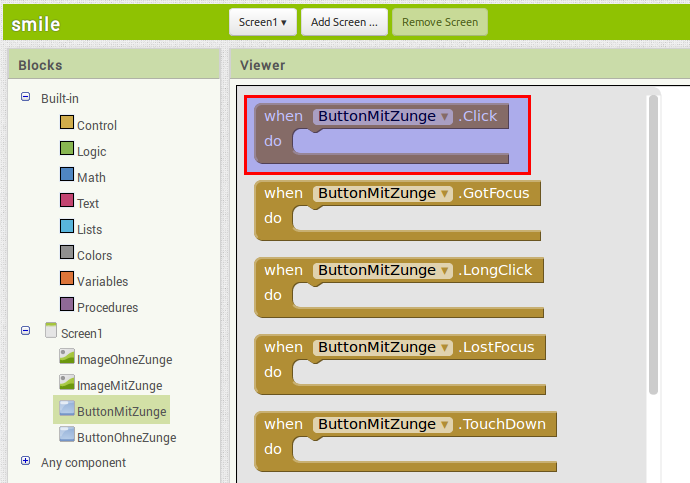Click the ButtonOhneZunge button component icon
The image size is (690, 483).
tap(67, 435)
